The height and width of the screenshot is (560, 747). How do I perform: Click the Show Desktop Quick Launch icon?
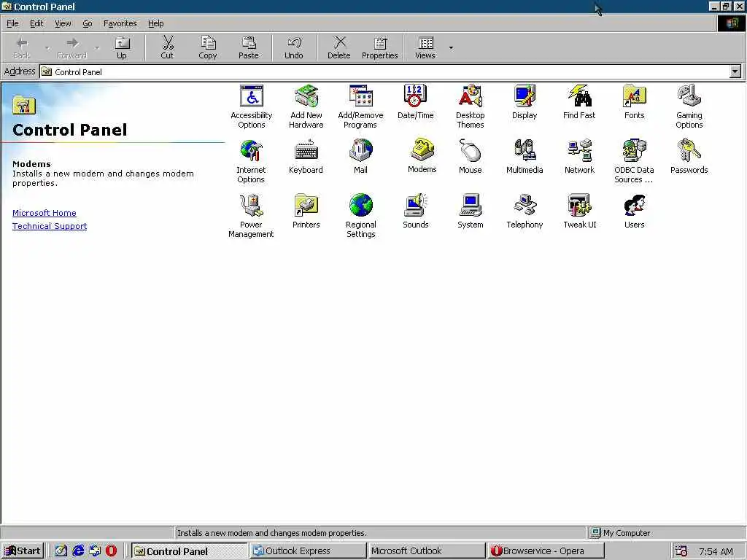click(x=61, y=551)
